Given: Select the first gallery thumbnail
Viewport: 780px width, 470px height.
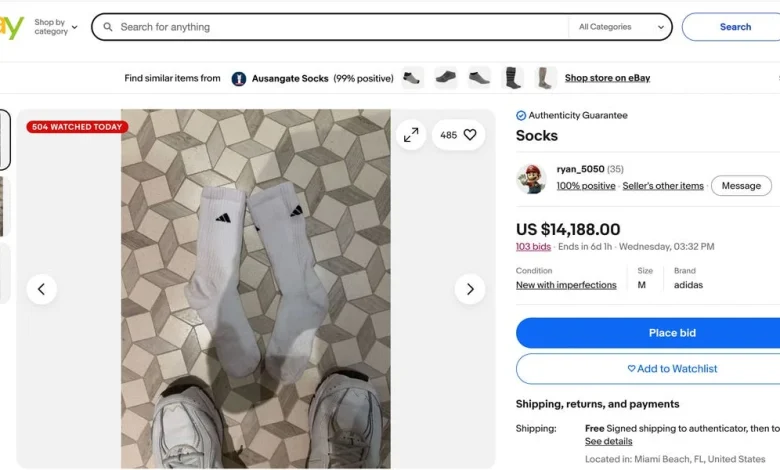Looking at the screenshot, I should (x=4, y=140).
